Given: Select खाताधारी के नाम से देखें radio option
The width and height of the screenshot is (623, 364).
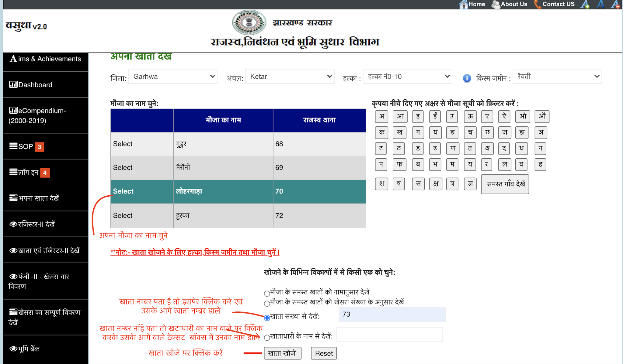Looking at the screenshot, I should coord(267,338).
